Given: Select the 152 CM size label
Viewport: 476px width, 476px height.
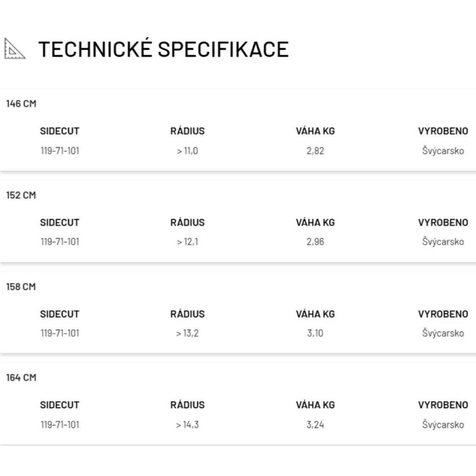Looking at the screenshot, I should click(x=21, y=195).
